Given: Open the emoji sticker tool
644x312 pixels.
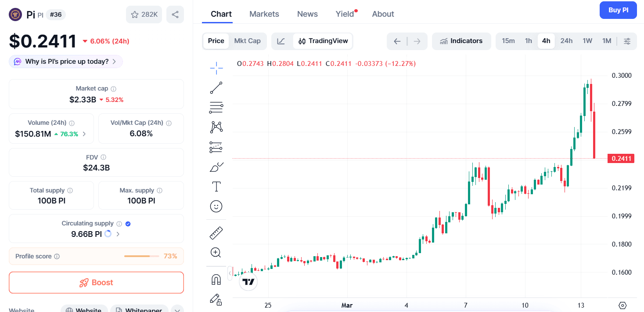Looking at the screenshot, I should tap(216, 206).
